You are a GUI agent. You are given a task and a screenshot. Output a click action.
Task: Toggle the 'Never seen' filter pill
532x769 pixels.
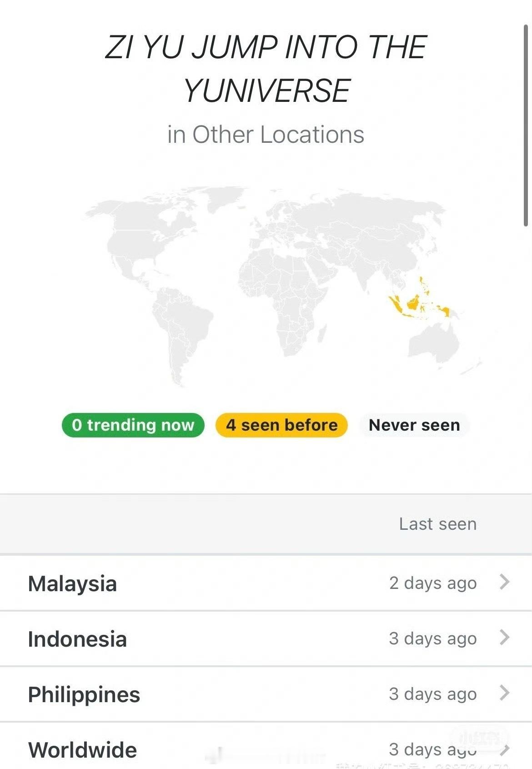[x=414, y=425]
